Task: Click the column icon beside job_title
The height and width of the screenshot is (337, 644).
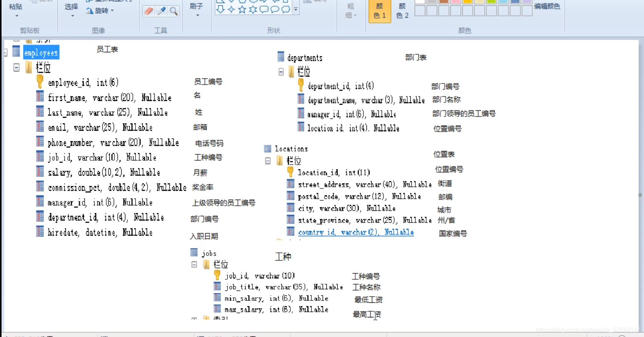Action: 217,286
